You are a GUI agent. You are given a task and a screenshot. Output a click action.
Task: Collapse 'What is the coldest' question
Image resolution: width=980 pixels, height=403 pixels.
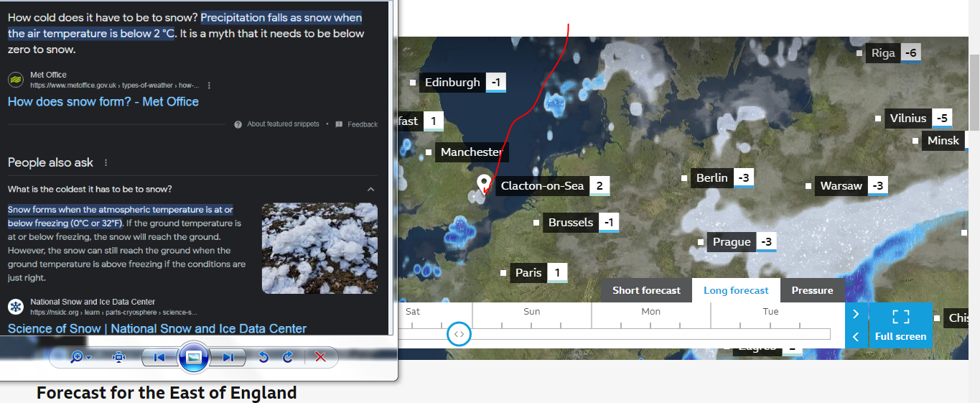click(x=371, y=189)
